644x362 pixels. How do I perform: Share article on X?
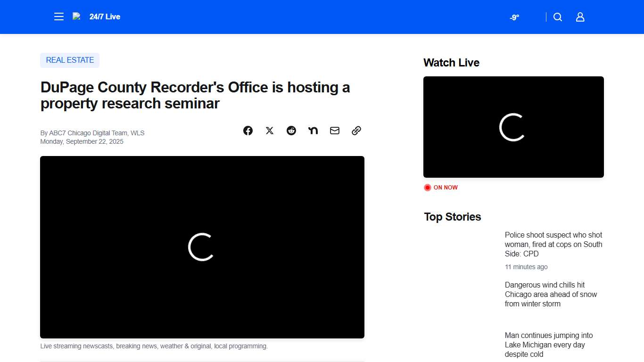tap(270, 131)
